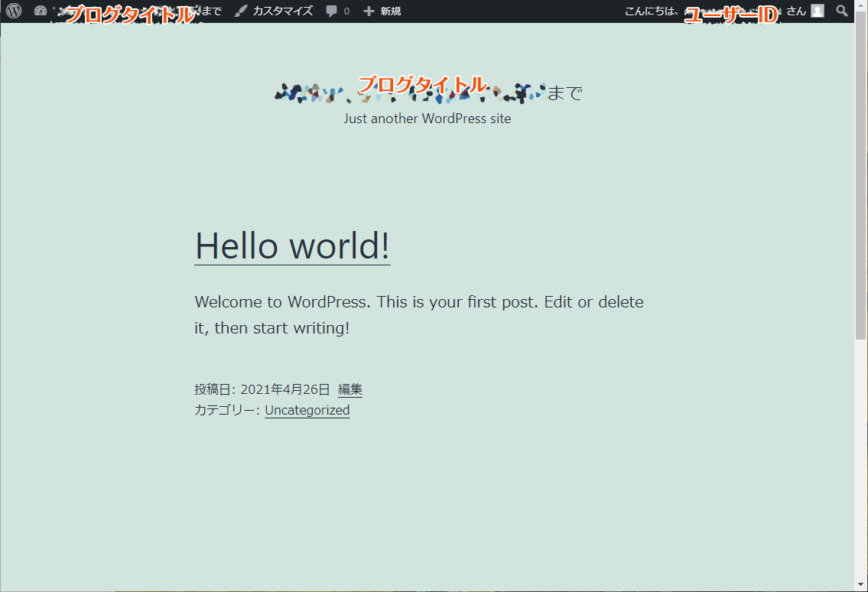Image resolution: width=868 pixels, height=592 pixels.
Task: Open the 新規 menu in admin bar
Action: tap(390, 11)
